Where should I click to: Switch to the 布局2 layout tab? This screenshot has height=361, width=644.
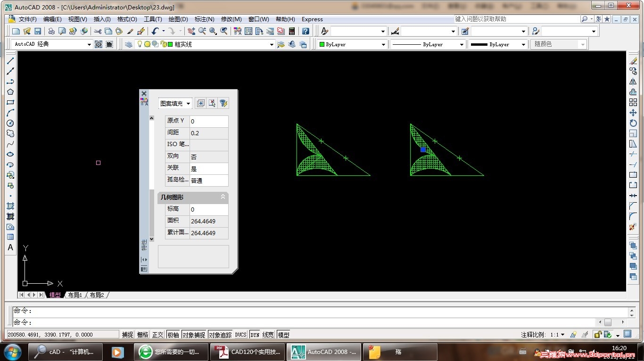[97, 295]
